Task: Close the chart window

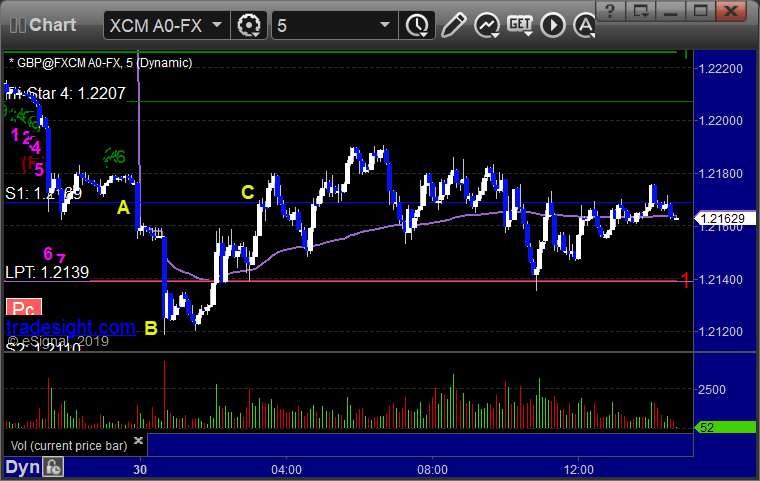Action: pos(731,11)
